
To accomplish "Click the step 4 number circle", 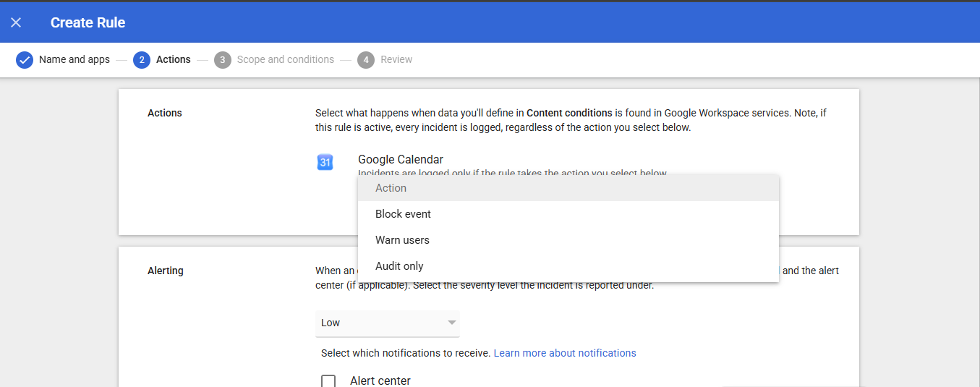I will pos(366,60).
